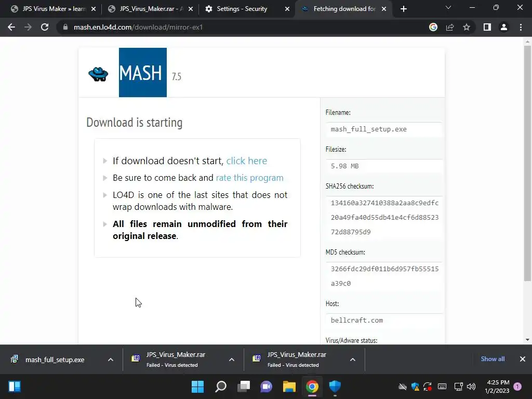
Task: Open the Windows Start menu
Action: coord(198,387)
